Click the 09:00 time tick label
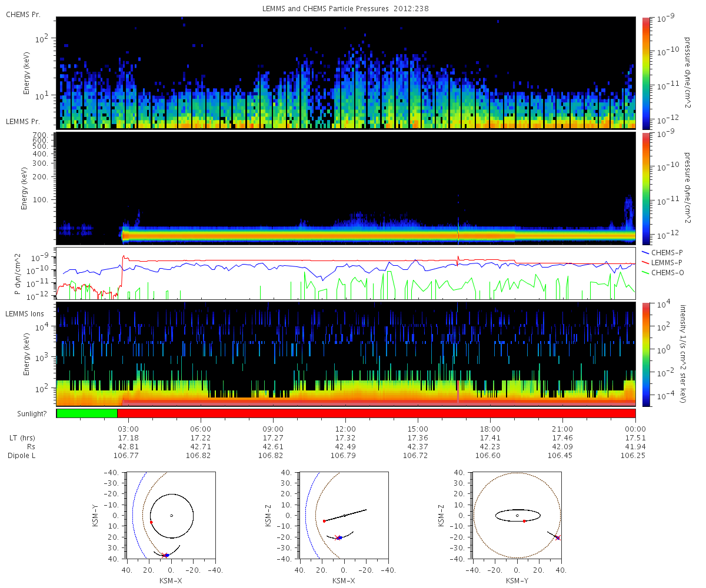The image size is (706, 588). (273, 429)
